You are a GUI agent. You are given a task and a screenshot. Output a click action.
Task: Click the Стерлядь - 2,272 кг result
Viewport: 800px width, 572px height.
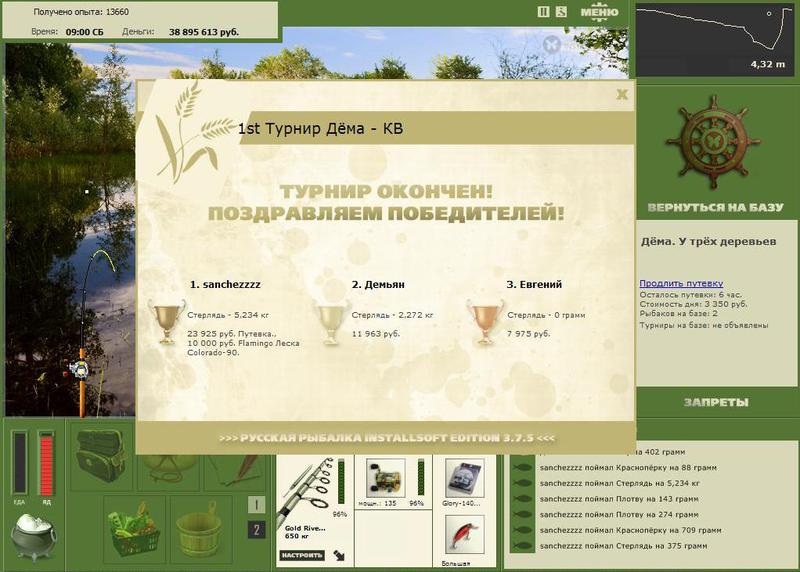(x=392, y=315)
